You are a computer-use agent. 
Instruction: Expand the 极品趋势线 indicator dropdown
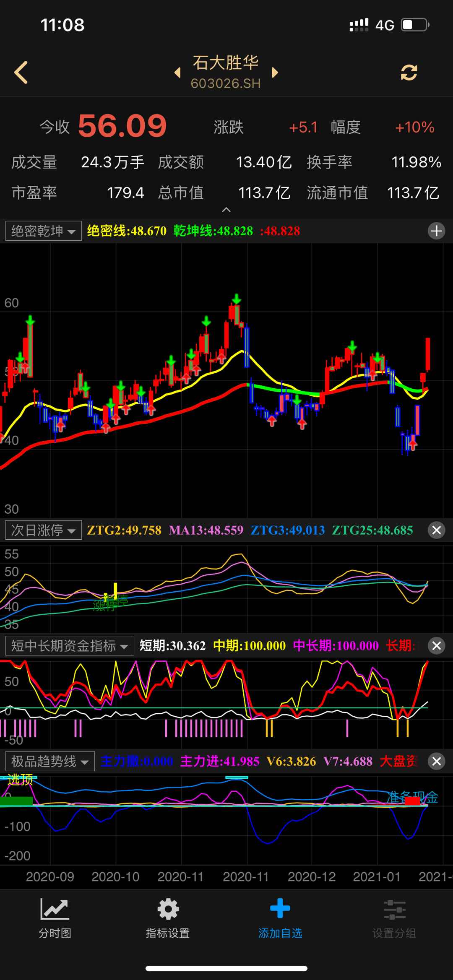[50, 761]
